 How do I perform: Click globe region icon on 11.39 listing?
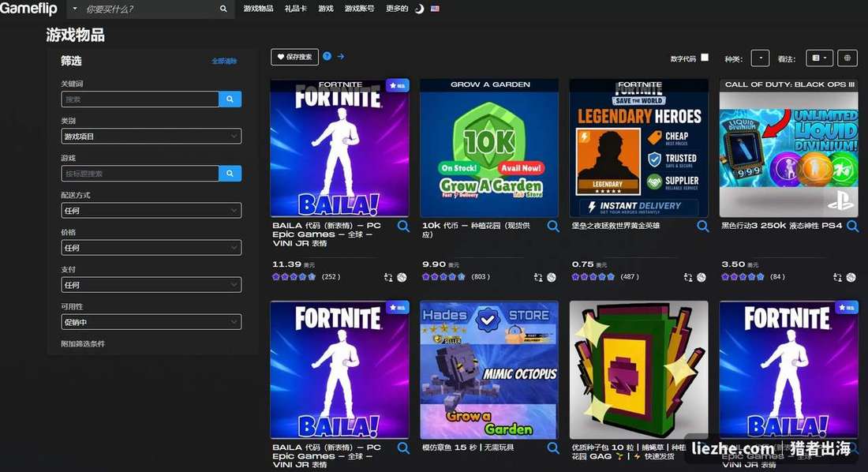tap(402, 277)
